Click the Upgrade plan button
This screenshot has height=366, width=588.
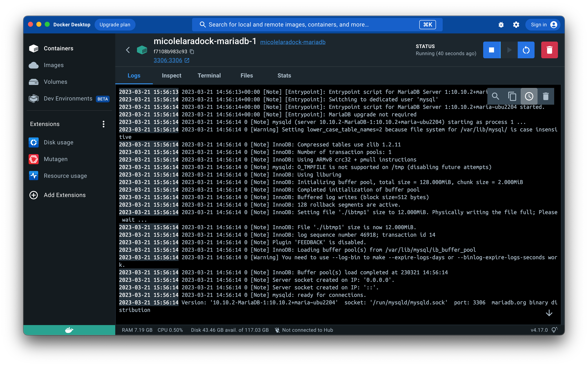pos(115,25)
